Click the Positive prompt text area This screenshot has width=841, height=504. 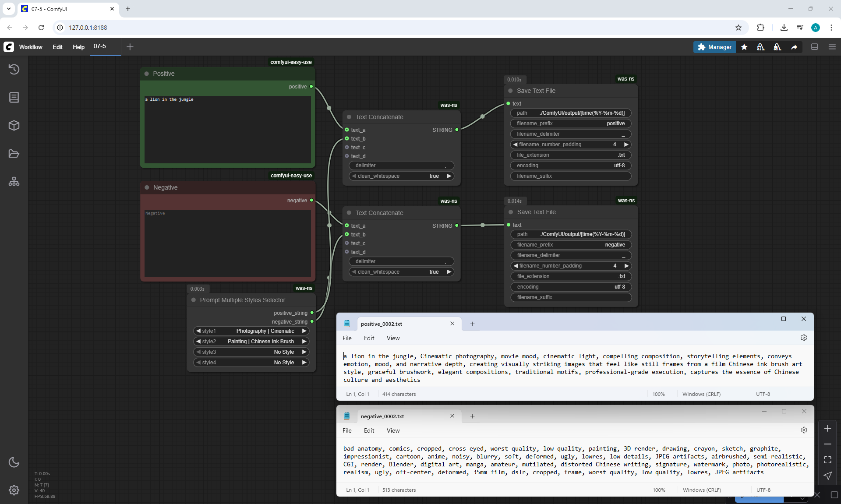pos(227,129)
